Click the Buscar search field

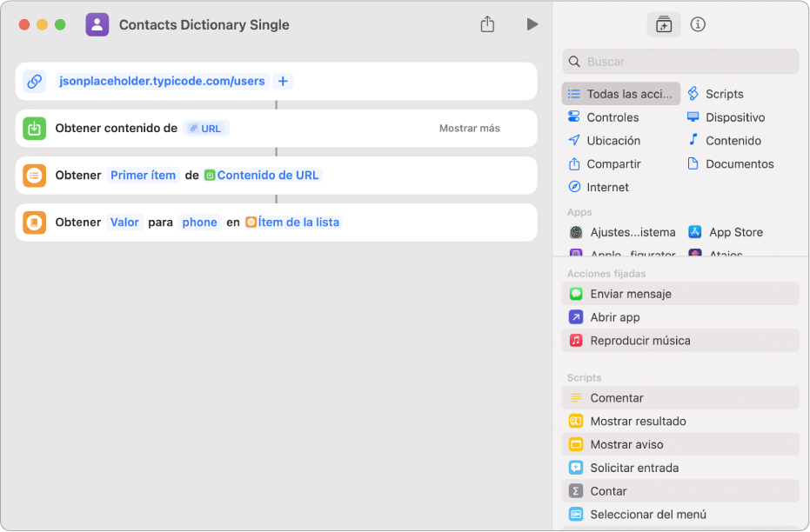[680, 62]
